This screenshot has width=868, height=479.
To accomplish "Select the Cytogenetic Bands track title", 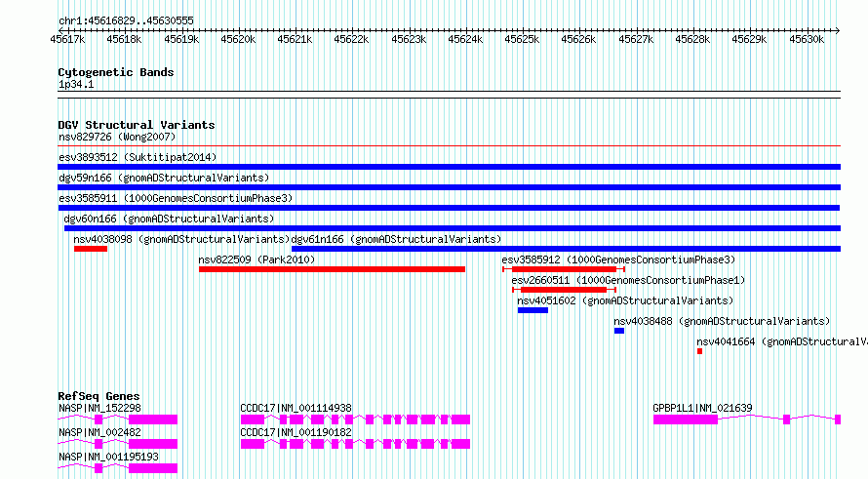I will tap(116, 72).
